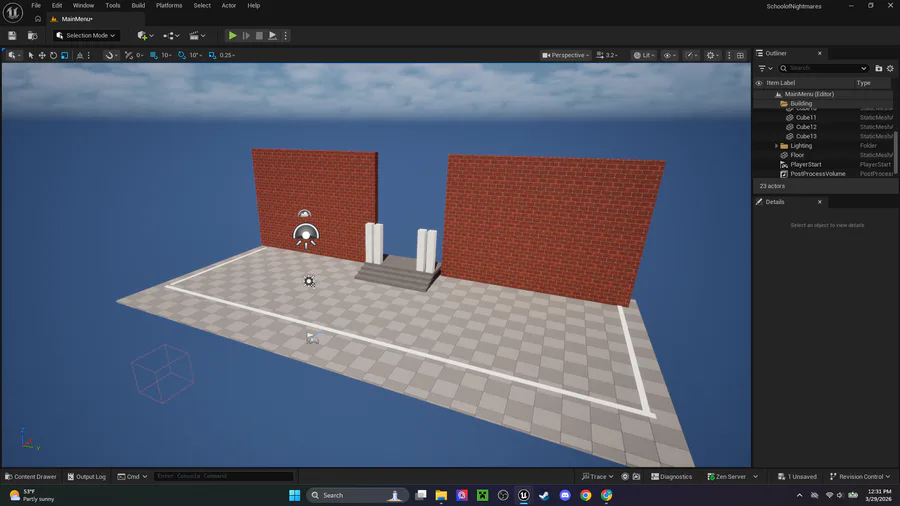Activate the Rotate tool

[x=53, y=55]
